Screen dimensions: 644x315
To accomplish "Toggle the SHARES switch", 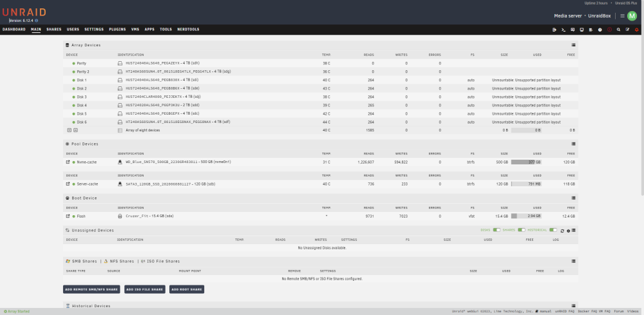I will 522,230.
